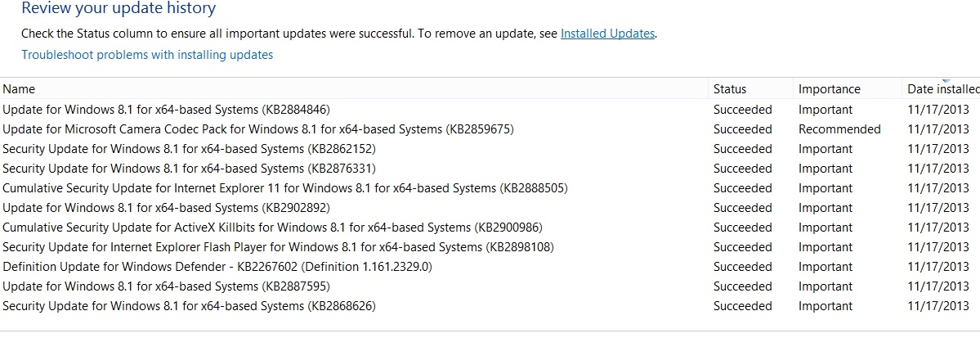Sort updates by the Status column

(729, 89)
